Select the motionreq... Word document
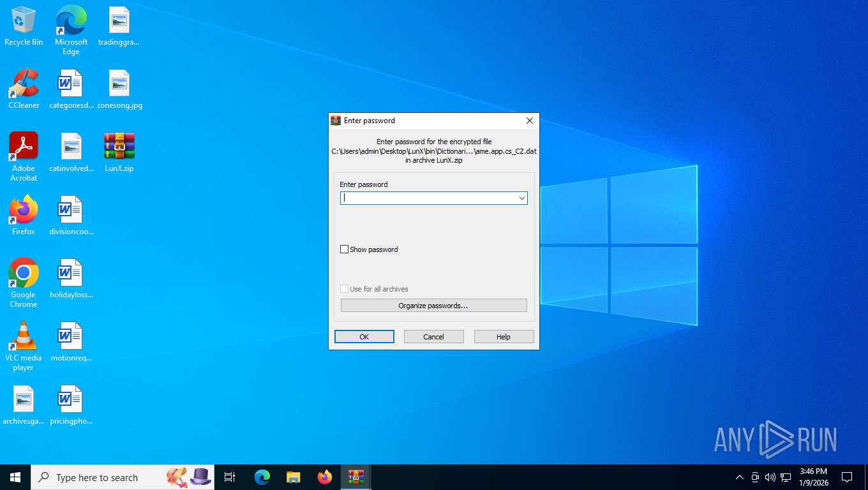Image resolution: width=868 pixels, height=490 pixels. click(x=71, y=343)
